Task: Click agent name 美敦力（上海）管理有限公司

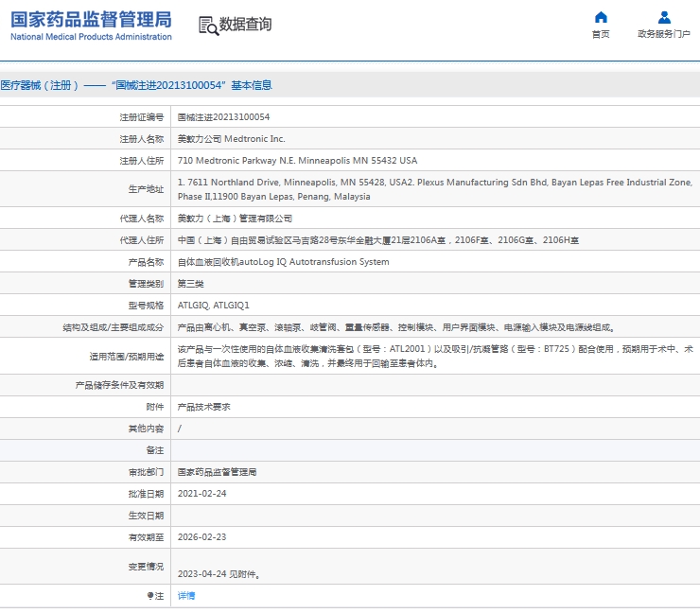Action: [x=235, y=219]
